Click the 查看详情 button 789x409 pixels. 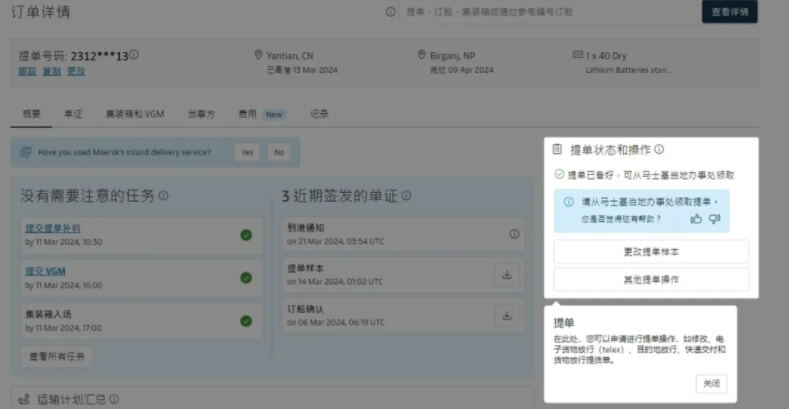[730, 12]
